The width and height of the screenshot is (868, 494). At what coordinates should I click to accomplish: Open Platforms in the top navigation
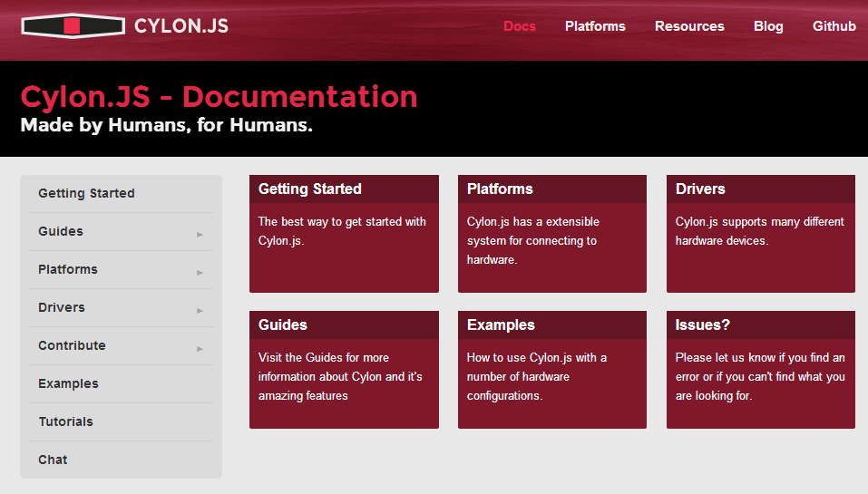595,26
